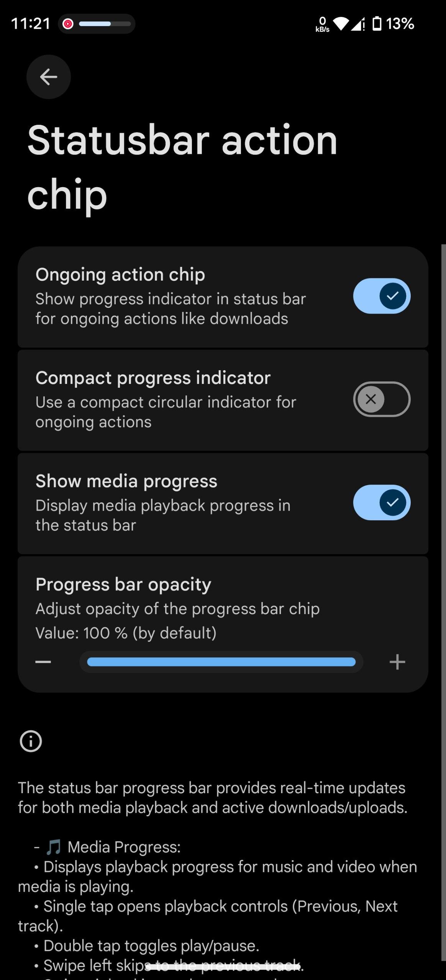
Task: Enable the Compact progress indicator switch
Action: pos(382,399)
